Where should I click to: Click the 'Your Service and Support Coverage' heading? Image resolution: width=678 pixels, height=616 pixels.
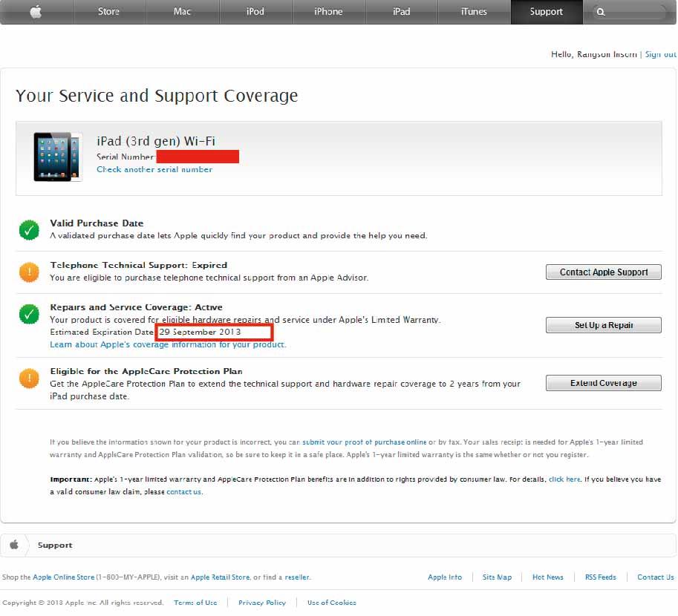tap(157, 96)
